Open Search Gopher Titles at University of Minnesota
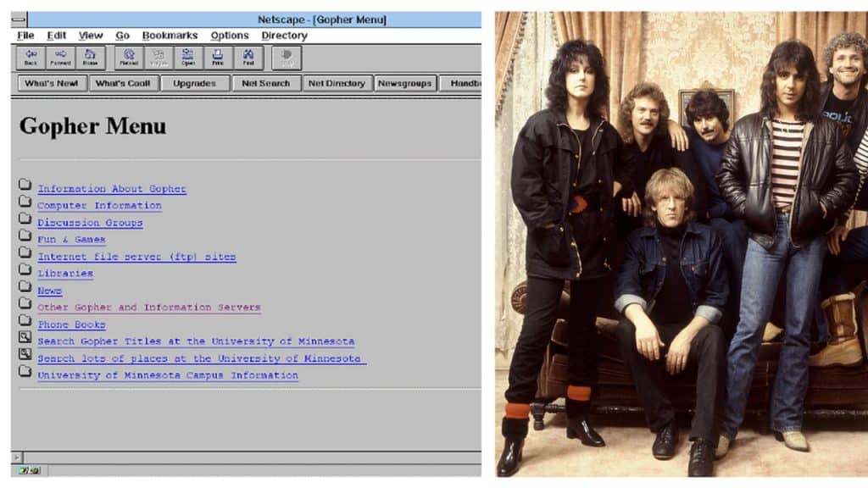Screen dimensions: 868x488 pos(196,342)
